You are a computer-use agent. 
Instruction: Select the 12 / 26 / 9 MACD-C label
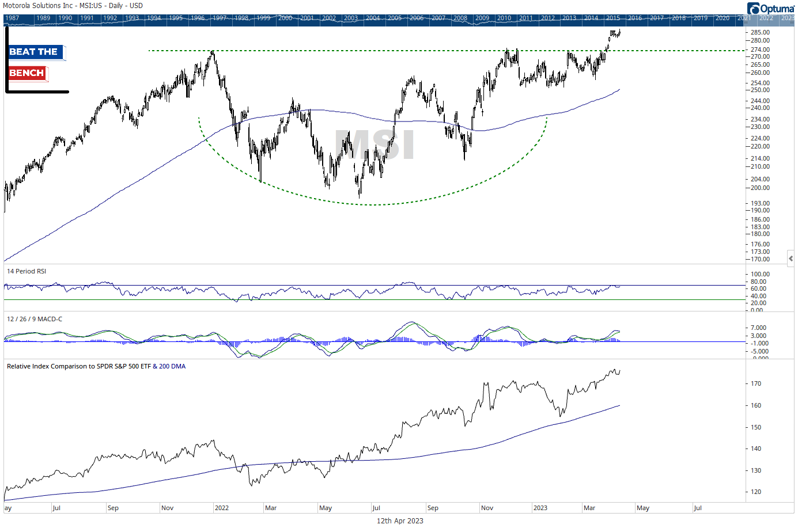click(35, 319)
